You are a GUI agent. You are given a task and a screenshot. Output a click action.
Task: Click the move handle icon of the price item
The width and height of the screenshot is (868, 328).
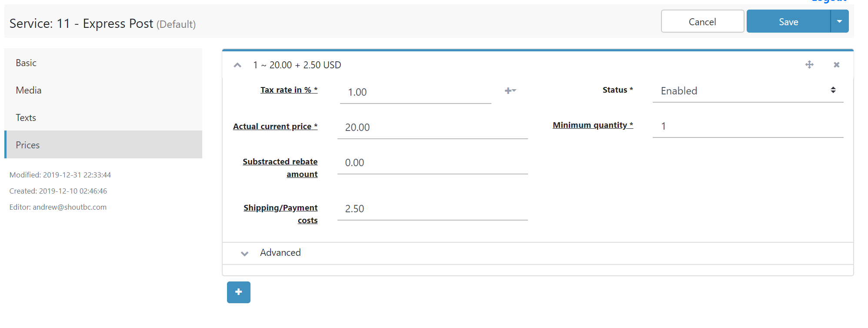tap(809, 65)
